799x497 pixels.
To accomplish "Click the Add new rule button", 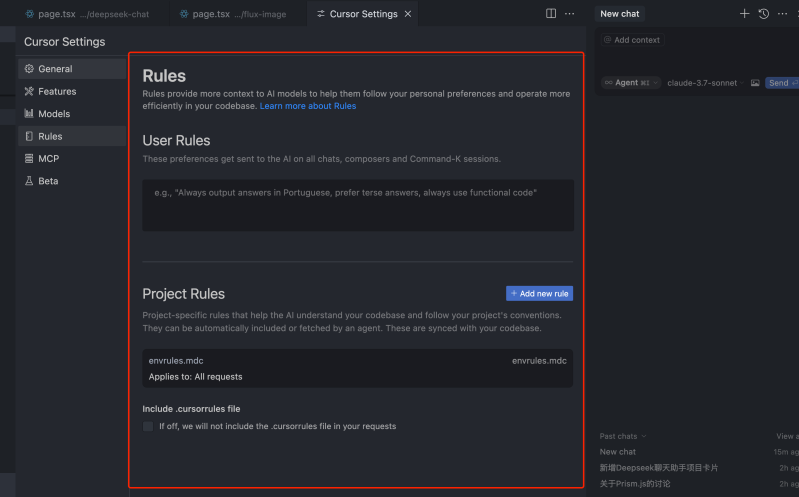I will click(x=539, y=293).
